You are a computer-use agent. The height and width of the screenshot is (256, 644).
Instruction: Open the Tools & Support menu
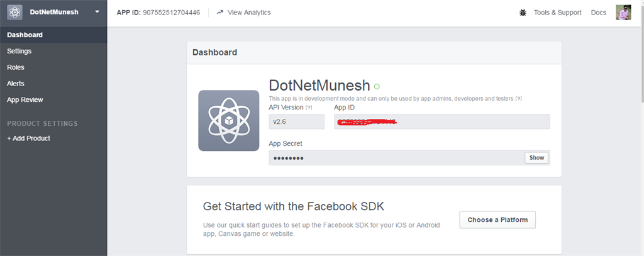tap(557, 13)
